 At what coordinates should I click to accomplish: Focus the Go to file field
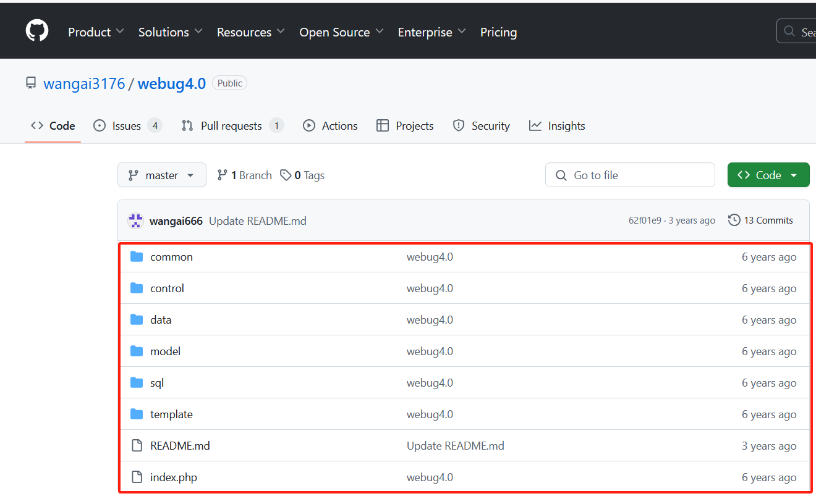tap(630, 175)
